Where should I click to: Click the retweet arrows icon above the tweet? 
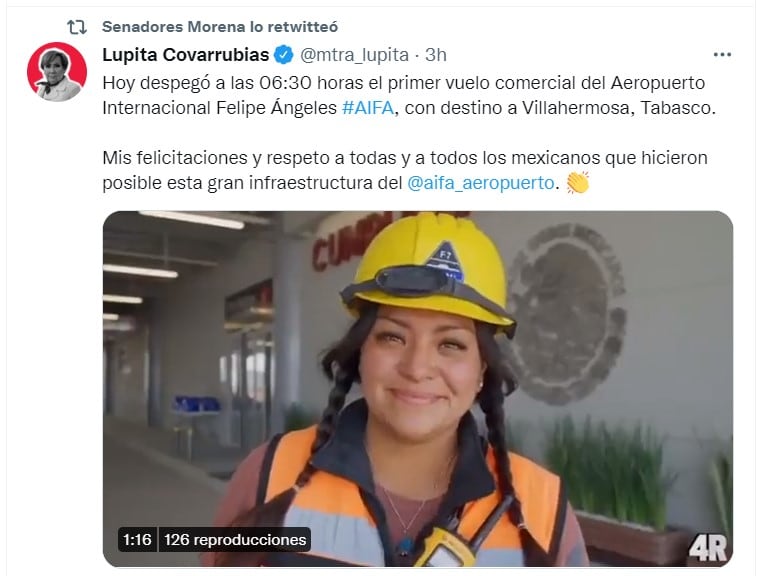point(77,27)
